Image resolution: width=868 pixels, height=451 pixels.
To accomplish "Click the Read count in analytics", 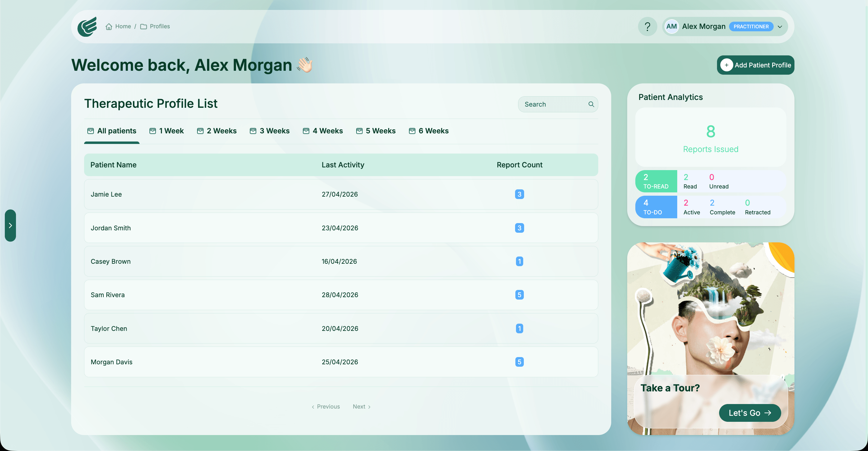I will click(690, 182).
